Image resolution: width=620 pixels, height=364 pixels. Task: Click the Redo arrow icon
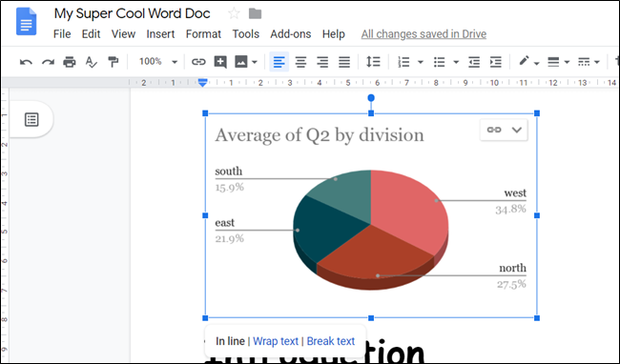[48, 62]
